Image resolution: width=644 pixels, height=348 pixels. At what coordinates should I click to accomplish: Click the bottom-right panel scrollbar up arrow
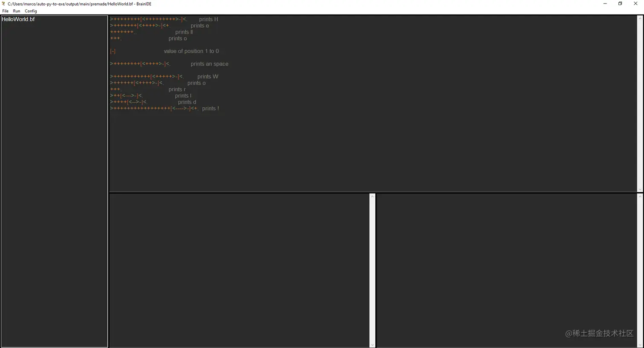pyautogui.click(x=640, y=196)
